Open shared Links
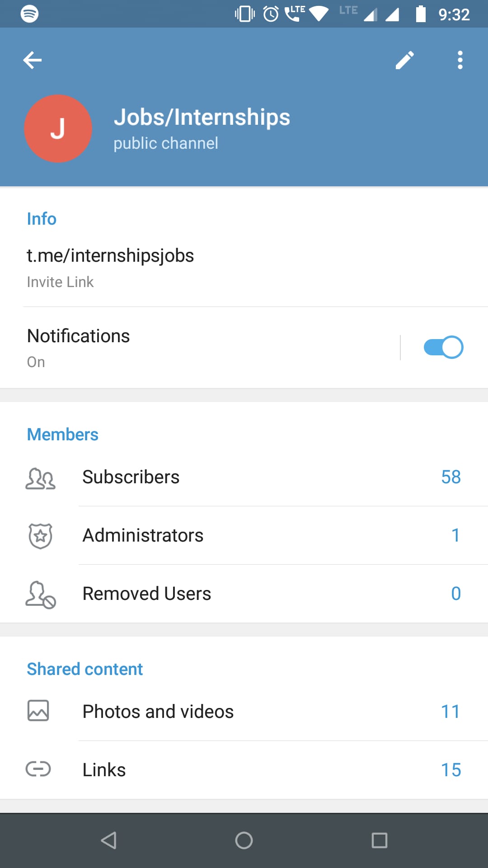Viewport: 488px width, 868px height. [x=244, y=770]
